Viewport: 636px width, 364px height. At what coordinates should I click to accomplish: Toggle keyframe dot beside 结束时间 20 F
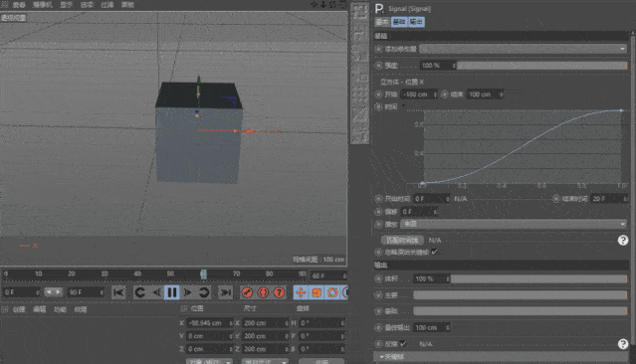pos(556,199)
